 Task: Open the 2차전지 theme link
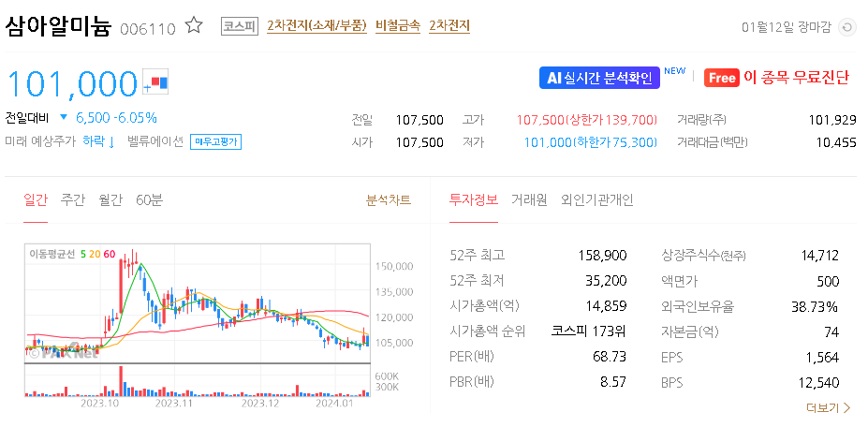(449, 26)
